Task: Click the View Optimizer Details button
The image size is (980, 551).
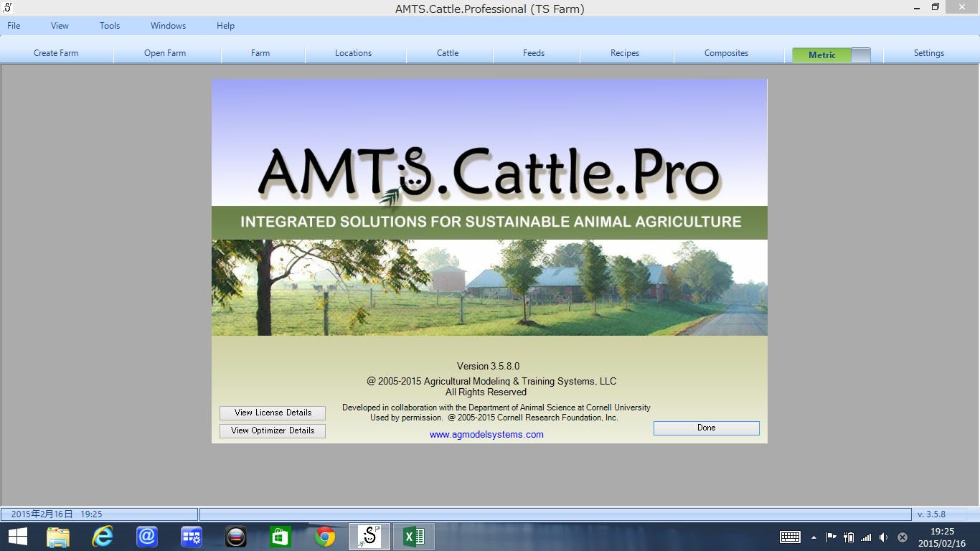Action: pyautogui.click(x=273, y=430)
